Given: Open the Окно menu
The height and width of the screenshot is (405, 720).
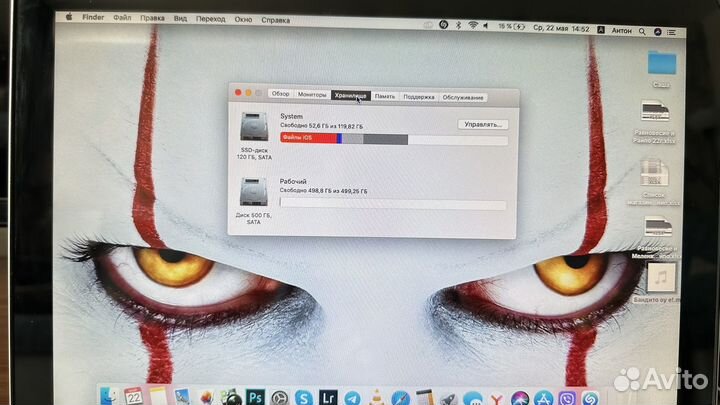Looking at the screenshot, I should [x=243, y=19].
